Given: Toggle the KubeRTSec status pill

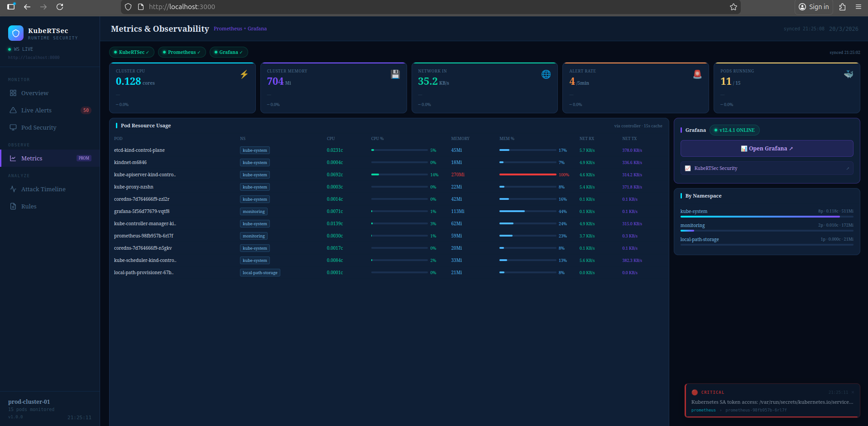Looking at the screenshot, I should (131, 52).
